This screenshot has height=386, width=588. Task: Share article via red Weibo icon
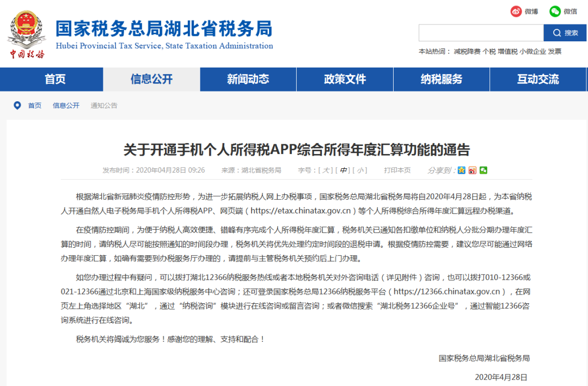(472, 170)
